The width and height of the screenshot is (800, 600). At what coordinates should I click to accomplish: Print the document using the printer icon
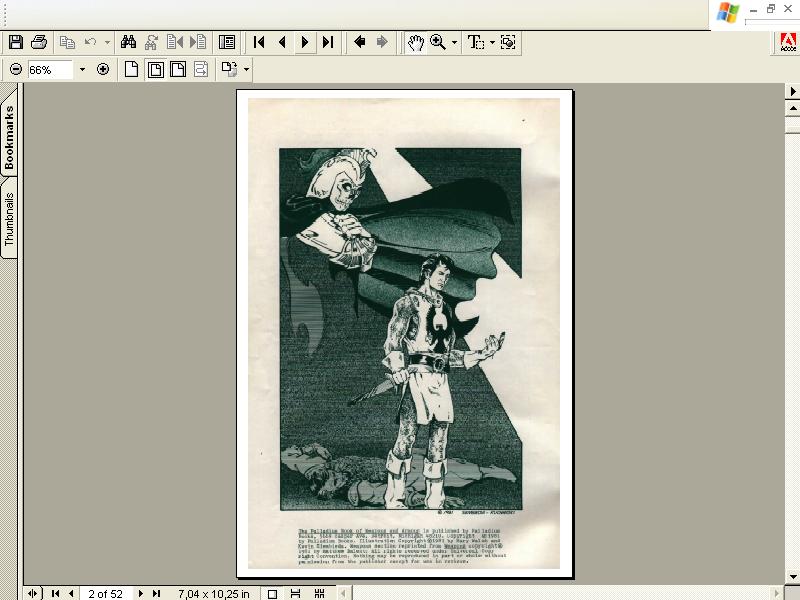39,42
